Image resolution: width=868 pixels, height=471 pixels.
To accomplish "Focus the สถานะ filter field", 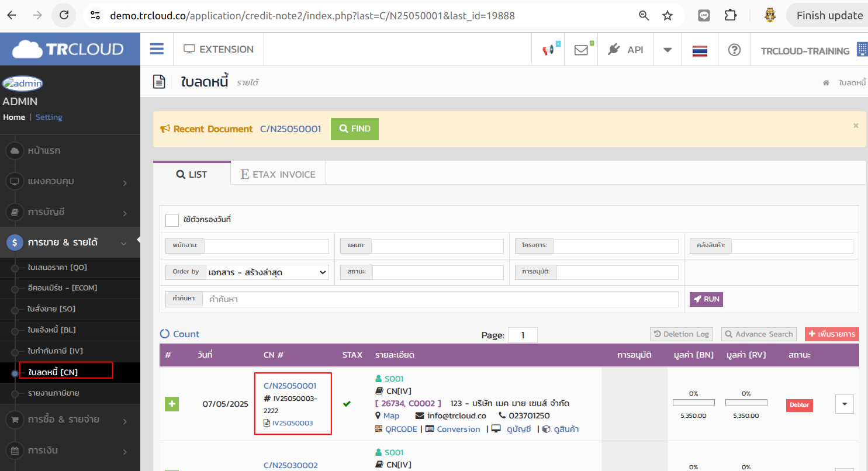I will pyautogui.click(x=438, y=272).
